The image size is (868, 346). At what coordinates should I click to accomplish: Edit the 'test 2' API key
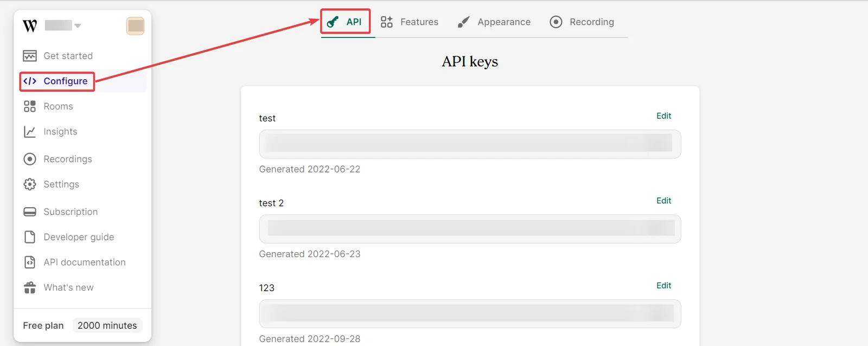(663, 201)
